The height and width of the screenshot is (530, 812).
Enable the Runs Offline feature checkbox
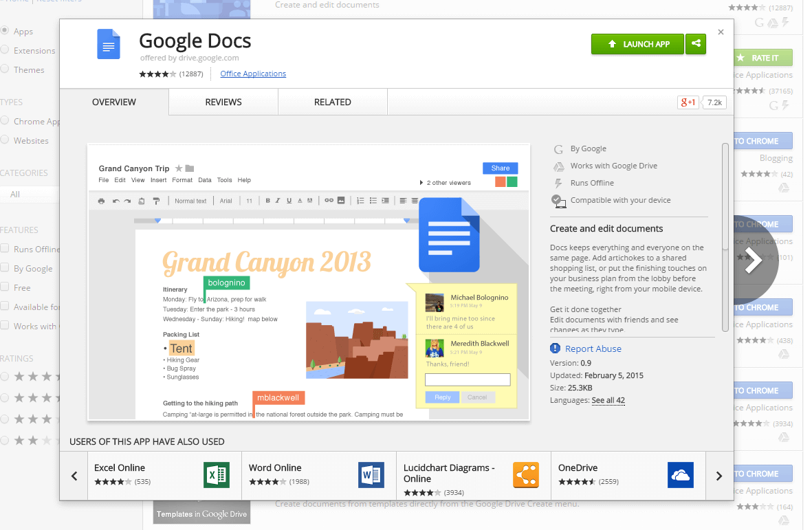coord(5,248)
